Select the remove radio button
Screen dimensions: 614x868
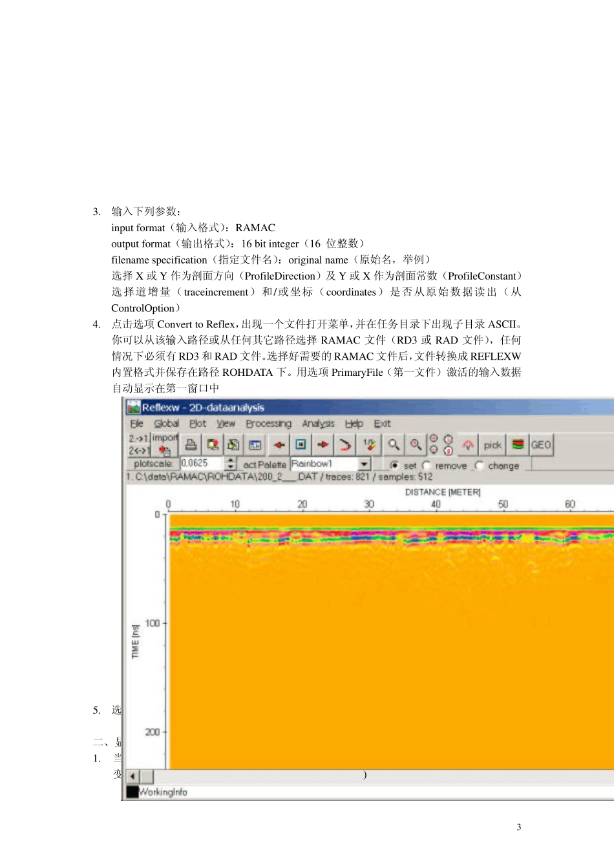point(426,465)
